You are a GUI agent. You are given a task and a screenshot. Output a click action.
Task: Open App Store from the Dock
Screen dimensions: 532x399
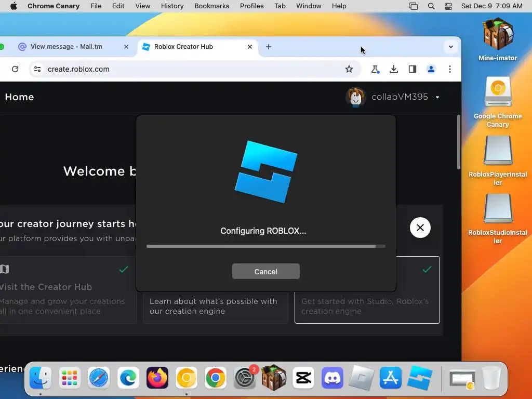click(391, 378)
